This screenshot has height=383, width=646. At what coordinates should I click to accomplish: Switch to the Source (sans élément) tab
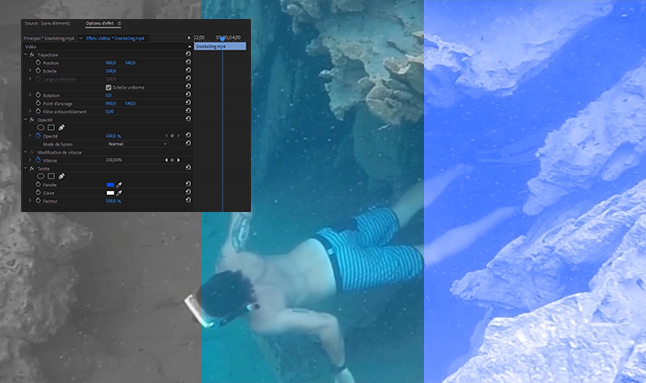(47, 23)
